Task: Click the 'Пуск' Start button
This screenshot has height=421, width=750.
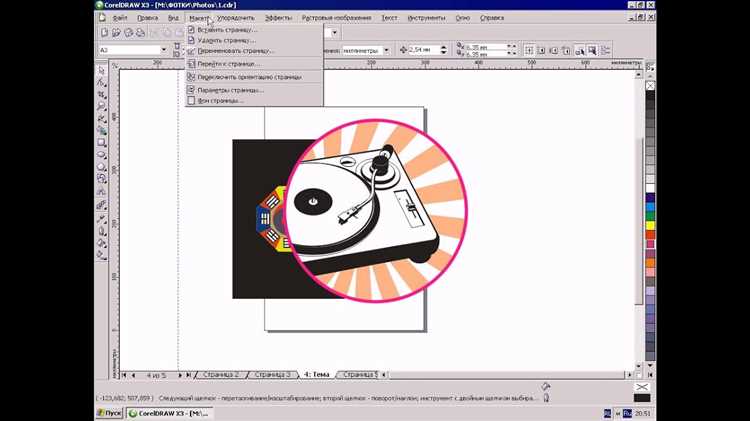Action: [109, 412]
